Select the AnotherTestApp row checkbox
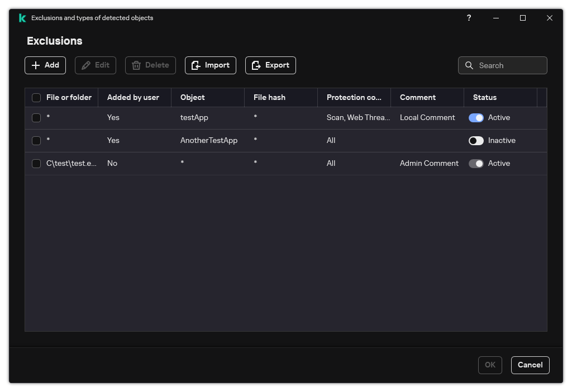 36,141
